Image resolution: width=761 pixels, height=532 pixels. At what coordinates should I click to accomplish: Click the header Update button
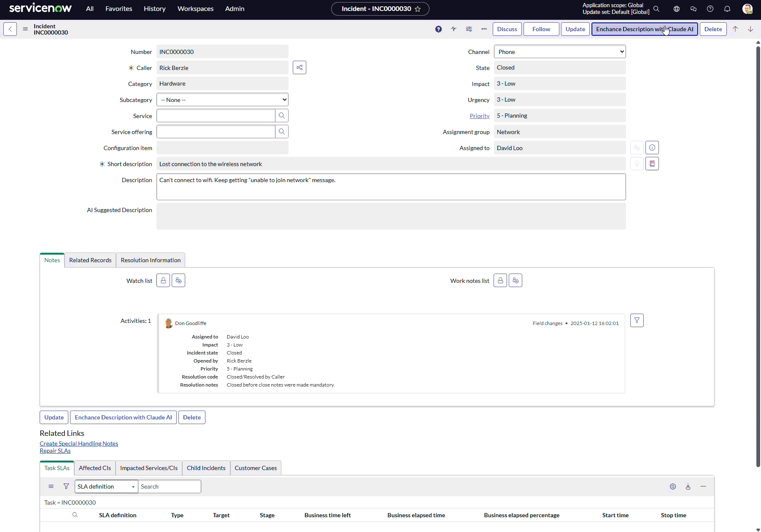575,29
